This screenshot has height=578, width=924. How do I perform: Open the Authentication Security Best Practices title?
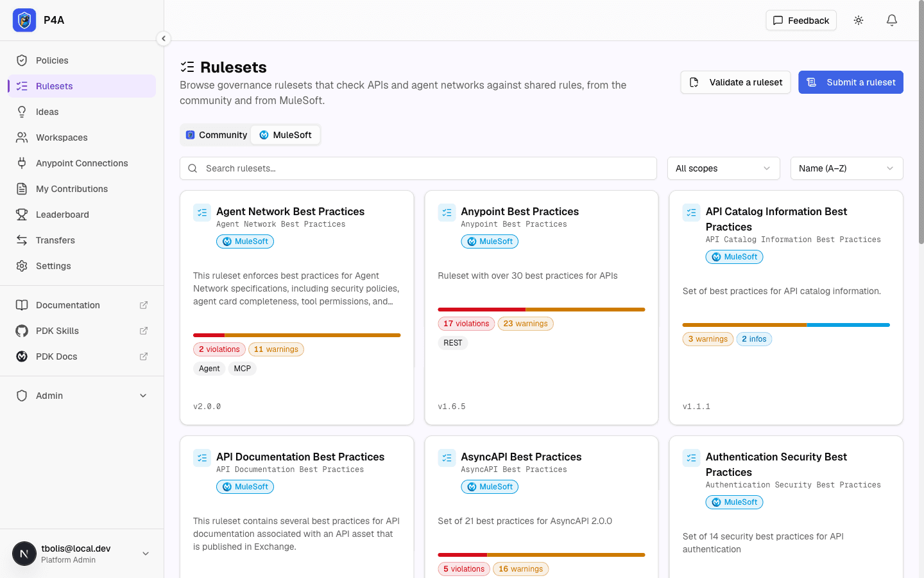pos(776,464)
